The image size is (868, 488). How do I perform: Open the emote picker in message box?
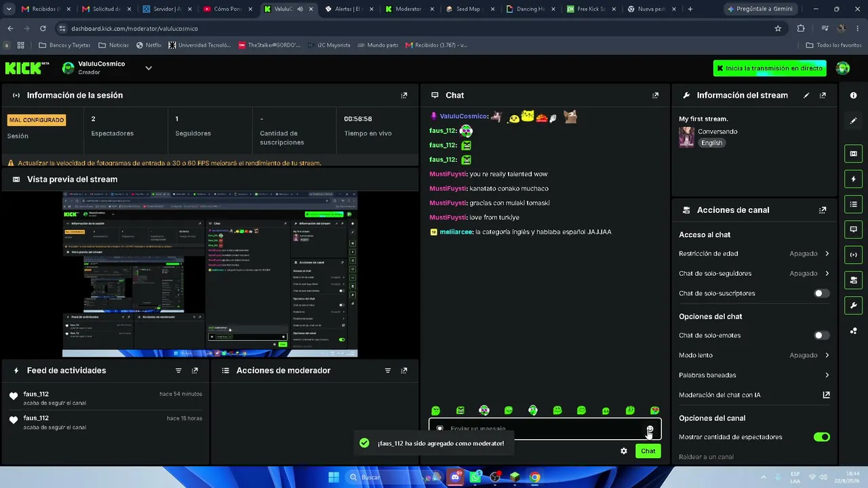(650, 429)
